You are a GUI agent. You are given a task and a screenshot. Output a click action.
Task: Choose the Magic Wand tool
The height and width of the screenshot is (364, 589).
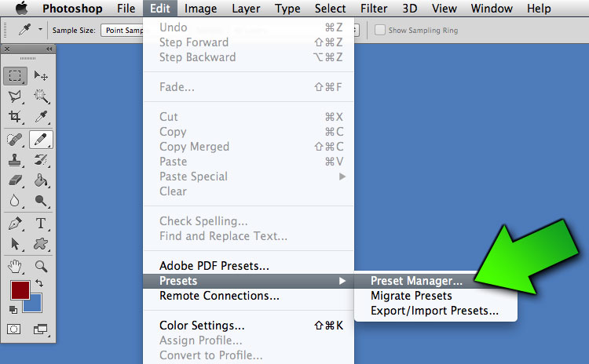41,96
